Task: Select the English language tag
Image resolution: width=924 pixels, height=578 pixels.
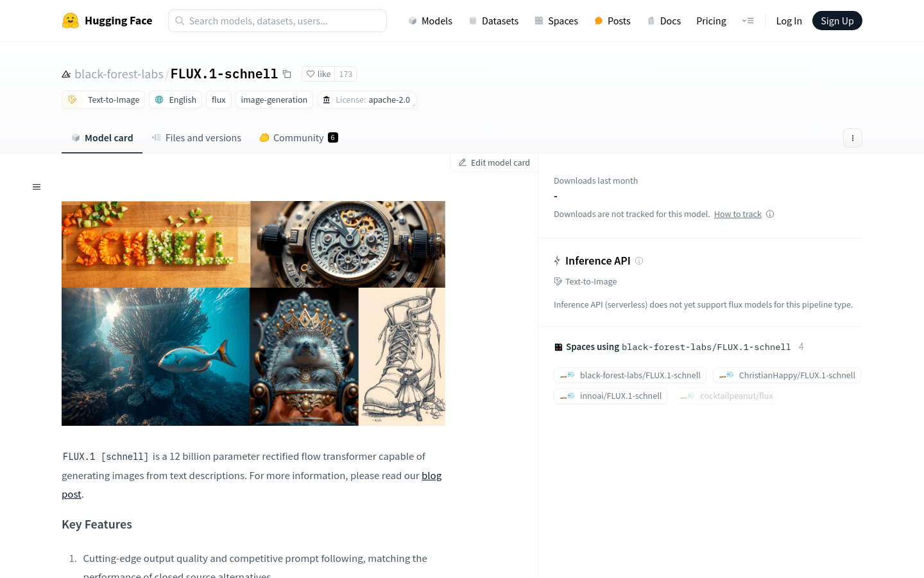Action: pyautogui.click(x=175, y=100)
